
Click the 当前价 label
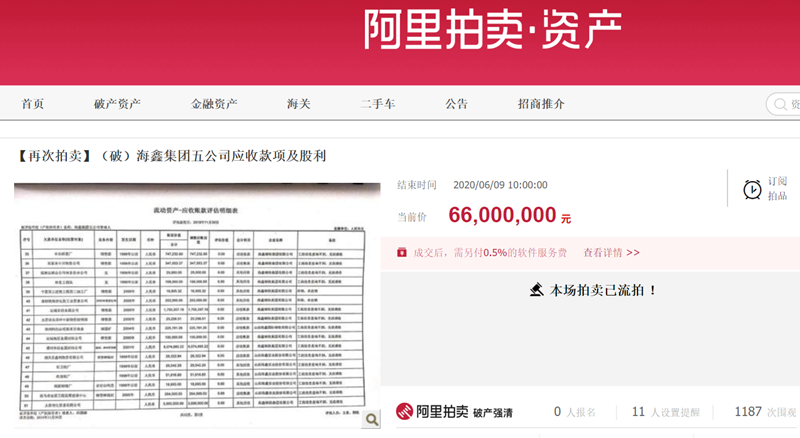412,217
